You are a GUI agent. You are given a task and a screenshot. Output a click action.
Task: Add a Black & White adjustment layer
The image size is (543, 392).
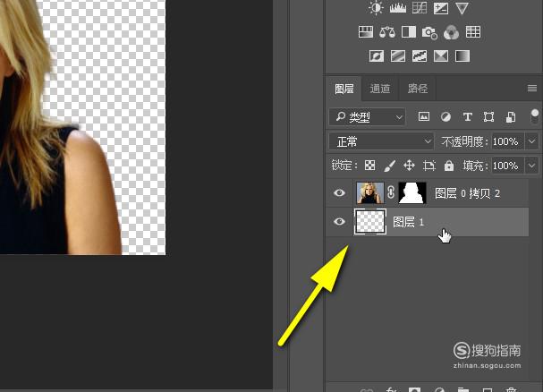[x=409, y=32]
